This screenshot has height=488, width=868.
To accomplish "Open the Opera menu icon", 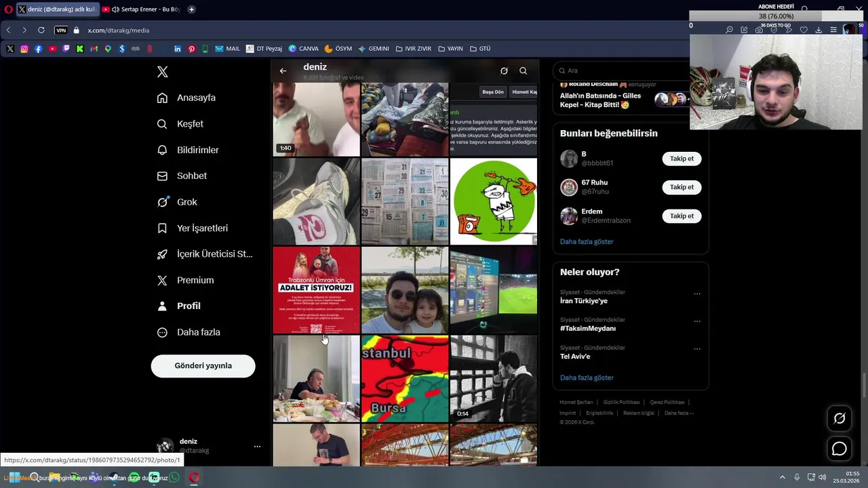I will pos(8,9).
